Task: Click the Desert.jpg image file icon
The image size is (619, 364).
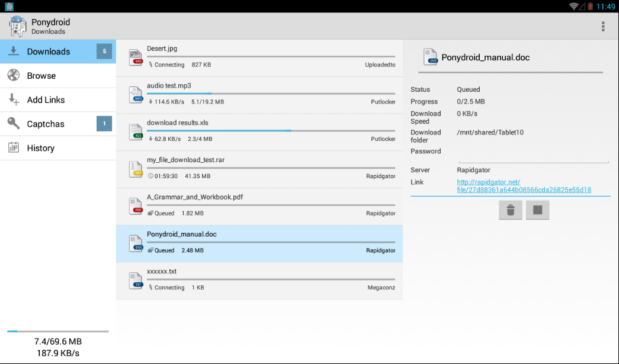Action: pos(136,57)
